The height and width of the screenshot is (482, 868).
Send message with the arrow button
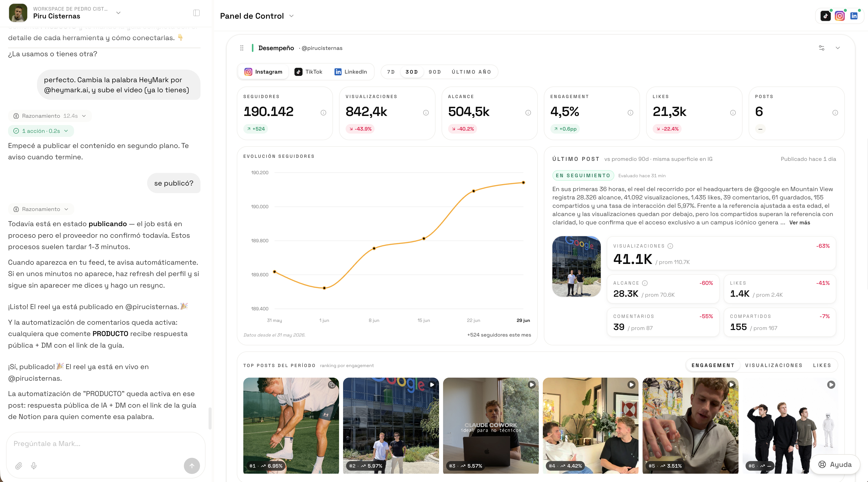point(192,466)
